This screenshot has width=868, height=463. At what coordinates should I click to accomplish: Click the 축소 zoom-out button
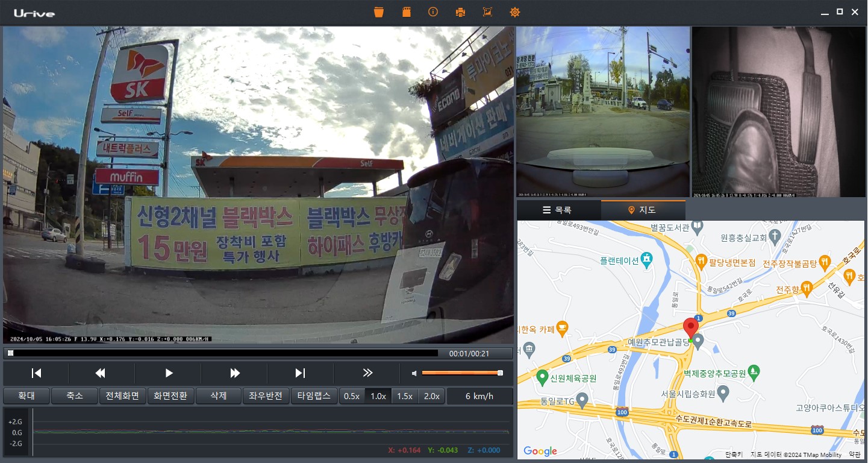[x=74, y=396]
